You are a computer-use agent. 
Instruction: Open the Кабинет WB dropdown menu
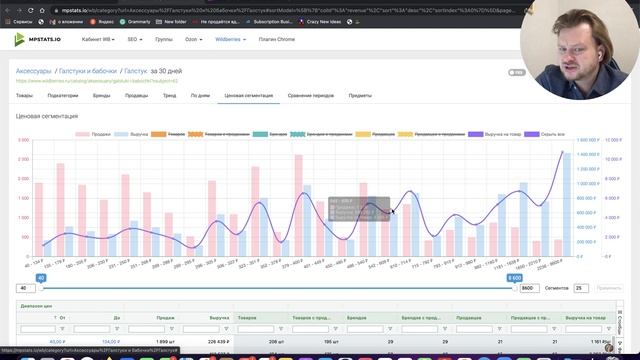(x=98, y=40)
